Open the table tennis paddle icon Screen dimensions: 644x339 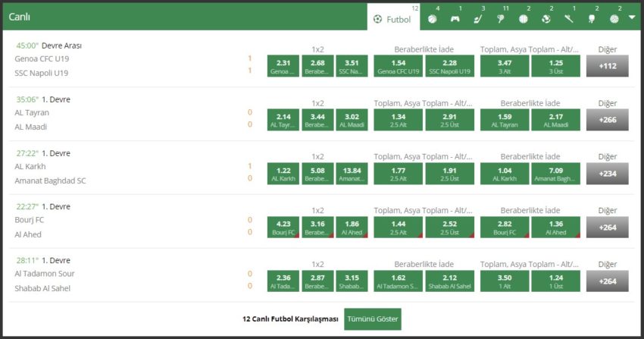[x=590, y=18]
